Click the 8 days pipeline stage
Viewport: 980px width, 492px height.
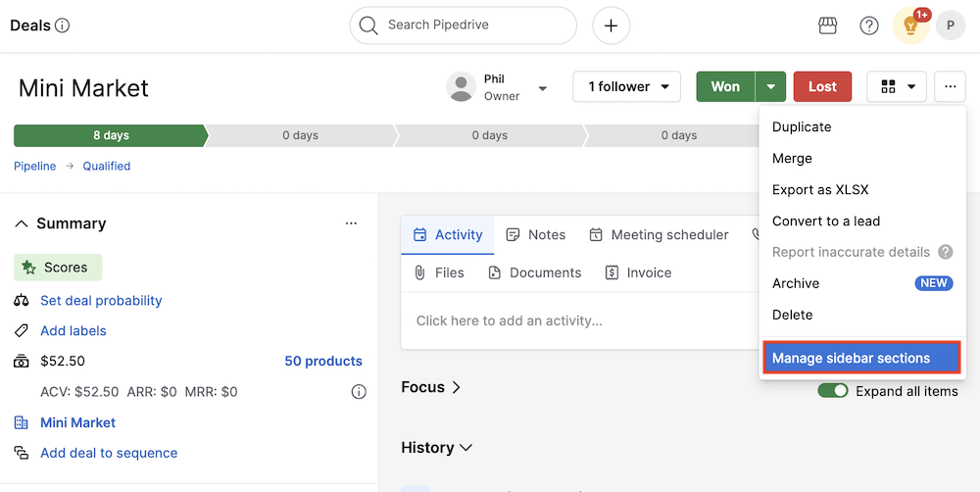(111, 135)
